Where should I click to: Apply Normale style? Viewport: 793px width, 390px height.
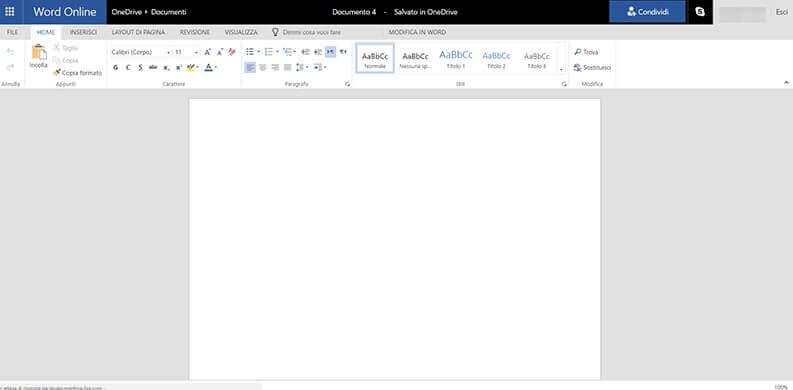point(375,58)
